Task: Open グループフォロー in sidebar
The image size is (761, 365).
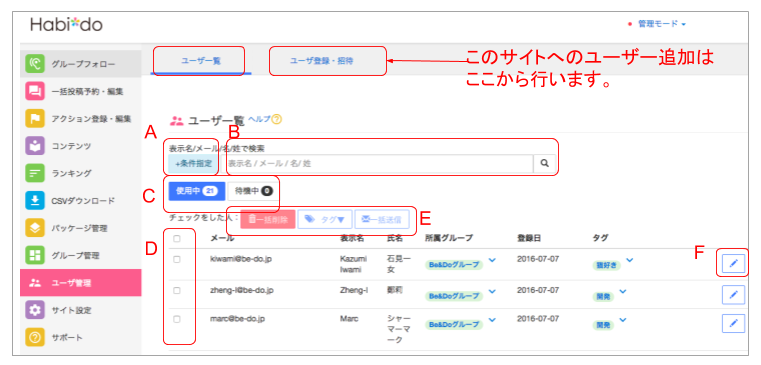Action: 81,64
